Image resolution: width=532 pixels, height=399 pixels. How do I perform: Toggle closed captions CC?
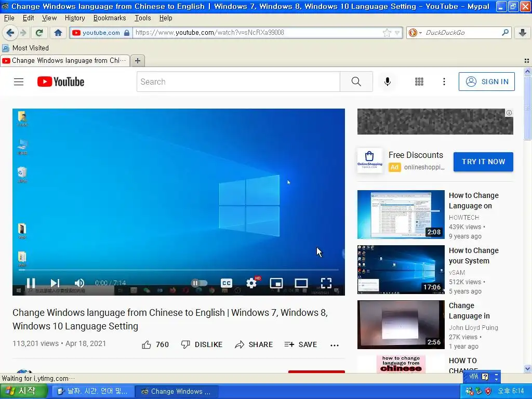tap(227, 283)
